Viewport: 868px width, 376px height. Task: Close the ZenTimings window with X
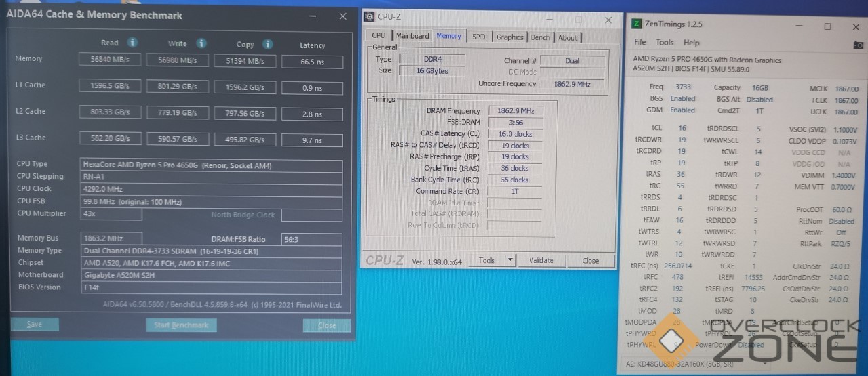[x=857, y=27]
